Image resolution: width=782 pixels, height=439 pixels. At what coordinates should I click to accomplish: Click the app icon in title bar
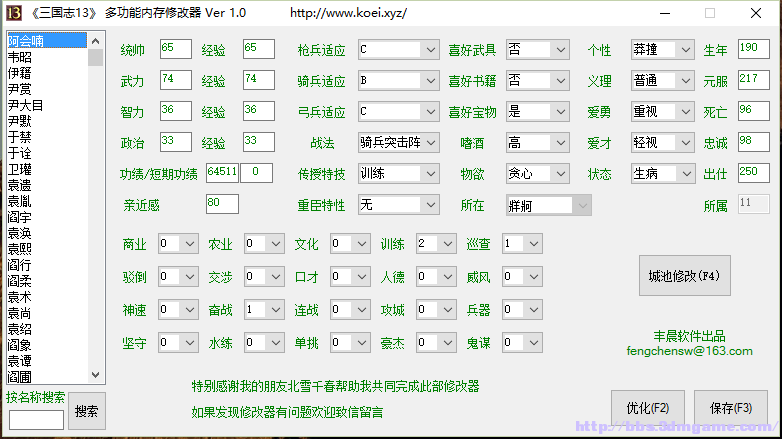click(x=14, y=13)
